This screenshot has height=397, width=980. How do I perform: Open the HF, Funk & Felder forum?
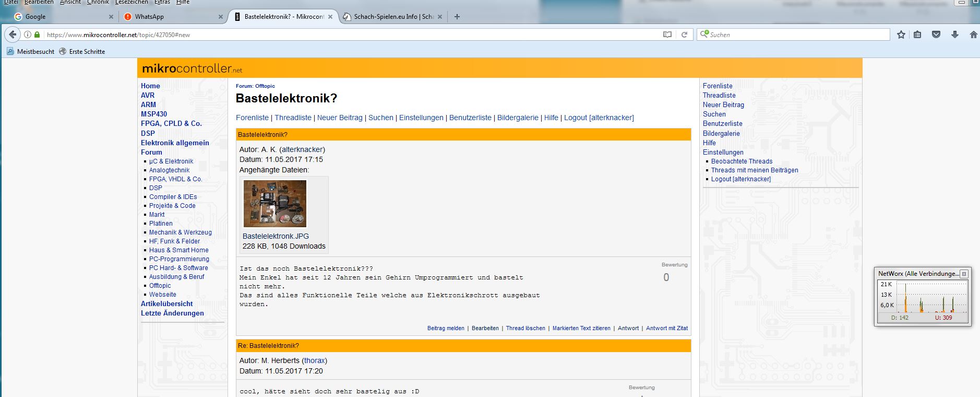click(174, 241)
